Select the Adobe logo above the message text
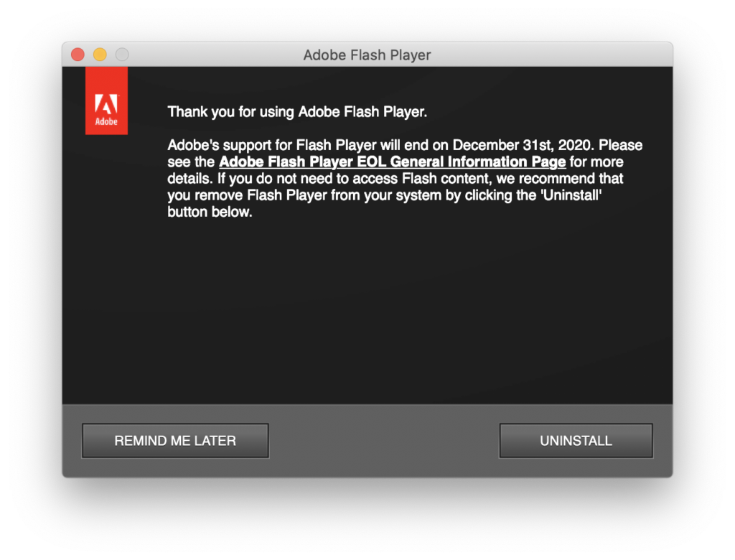735x560 pixels. [106, 101]
